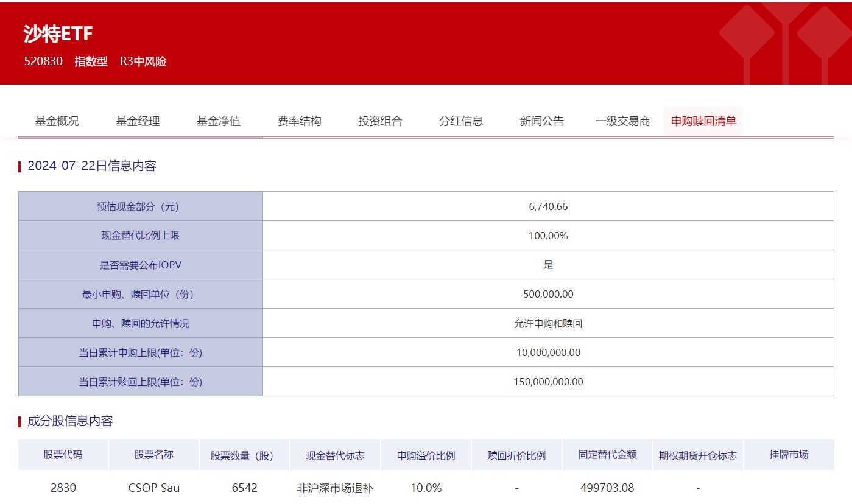
Task: Click the 固定替代金额 column header
Action: click(607, 455)
